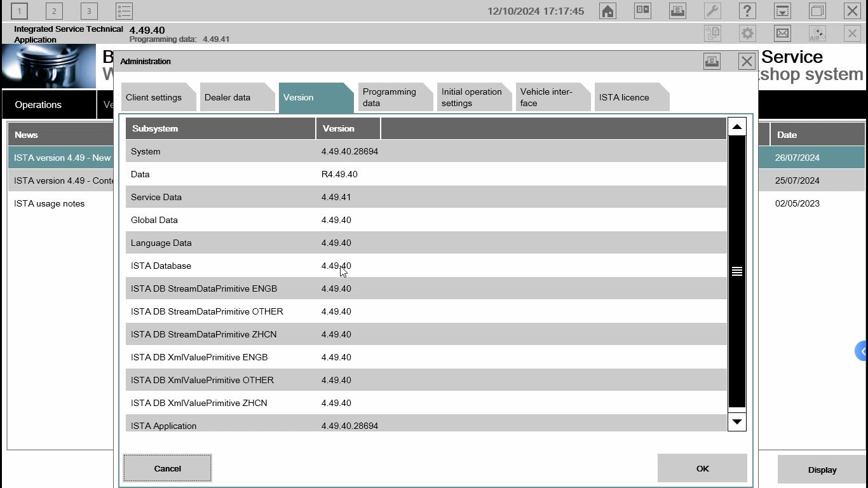Viewport: 868px width, 488px height.
Task: Open the ISTA licence tab
Action: coord(631,97)
